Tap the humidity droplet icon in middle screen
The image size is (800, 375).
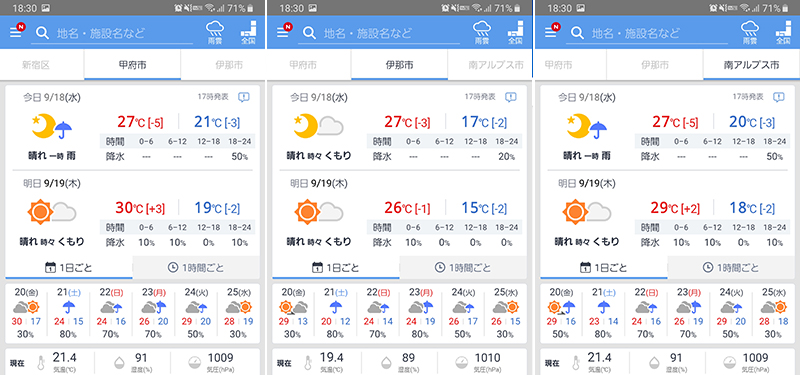click(x=386, y=363)
